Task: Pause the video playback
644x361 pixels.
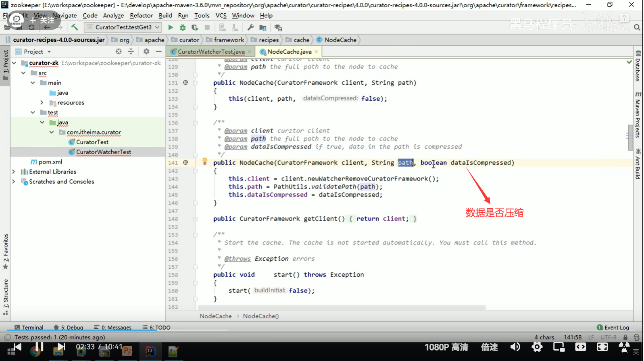Action: coord(39,347)
